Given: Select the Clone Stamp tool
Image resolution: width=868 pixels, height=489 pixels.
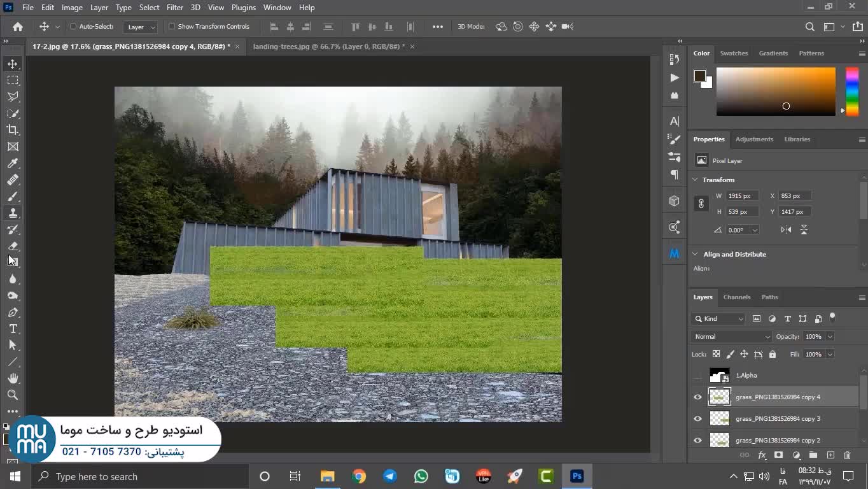Looking at the screenshot, I should [x=13, y=213].
